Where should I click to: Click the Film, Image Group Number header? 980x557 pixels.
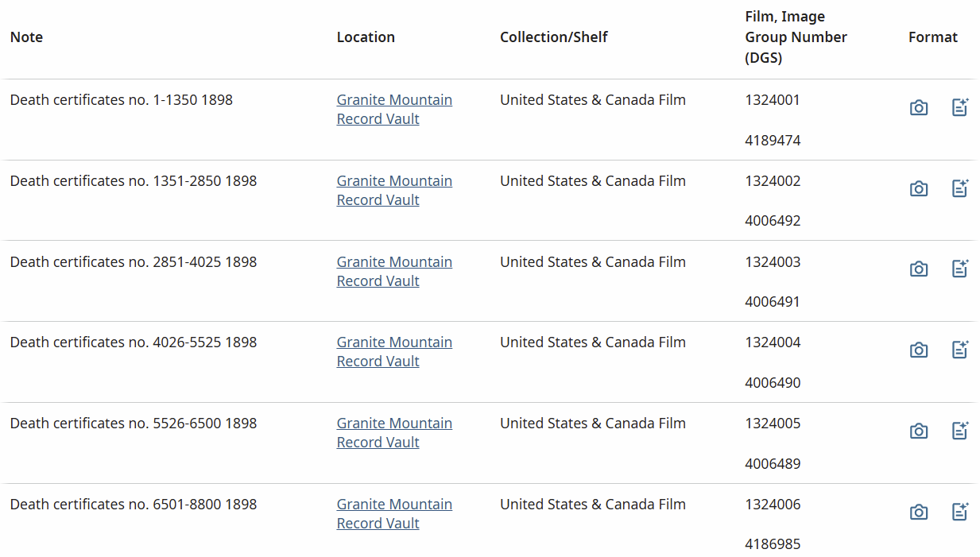pos(796,37)
